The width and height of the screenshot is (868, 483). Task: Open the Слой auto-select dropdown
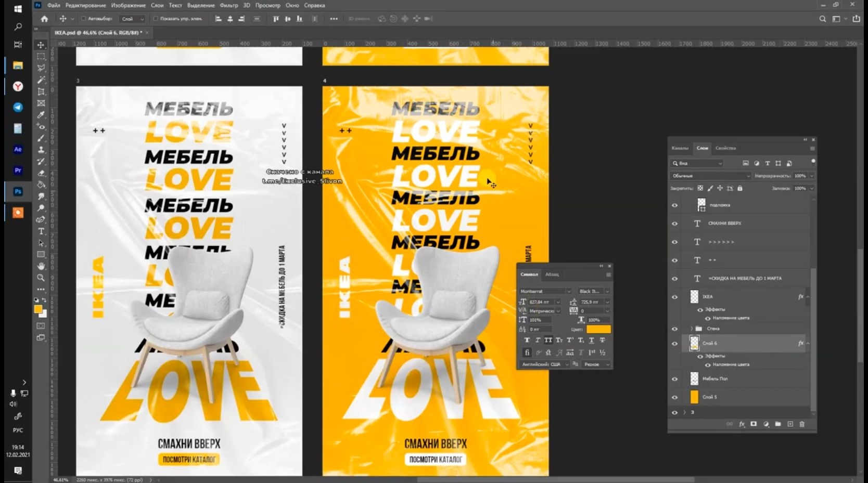click(133, 19)
